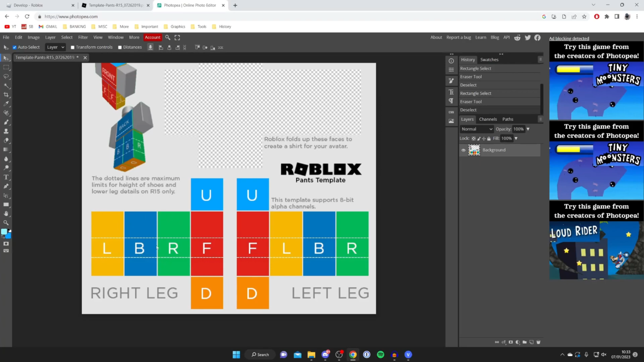Screen dimensions: 644x362
Task: Click the Report a bug link
Action: click(458, 37)
